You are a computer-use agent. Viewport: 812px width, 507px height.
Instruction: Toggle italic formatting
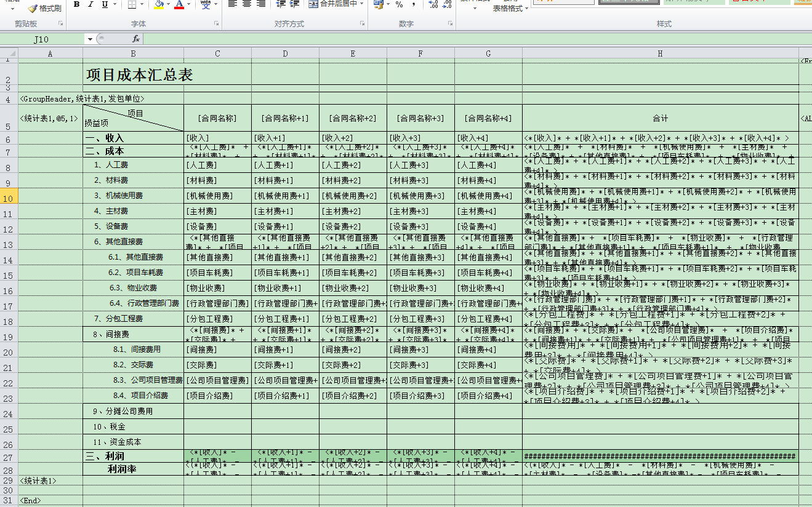coord(90,5)
